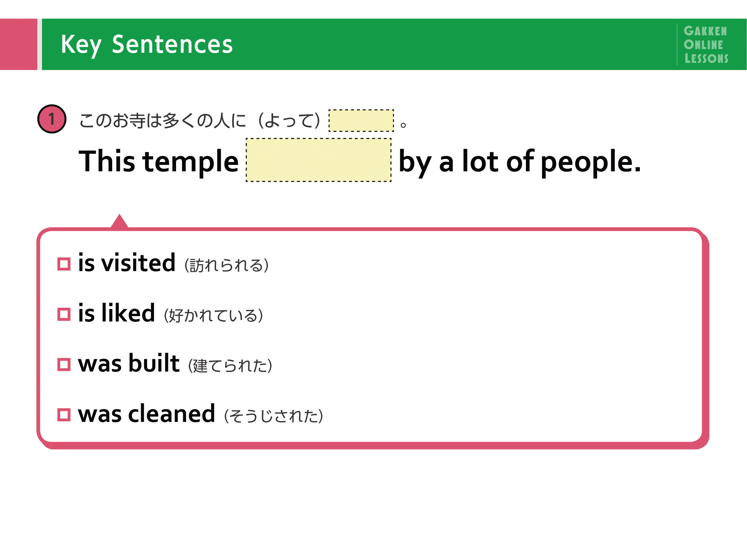This screenshot has height=560, width=747.
Task: Click the words "This temple"
Action: [x=158, y=161]
